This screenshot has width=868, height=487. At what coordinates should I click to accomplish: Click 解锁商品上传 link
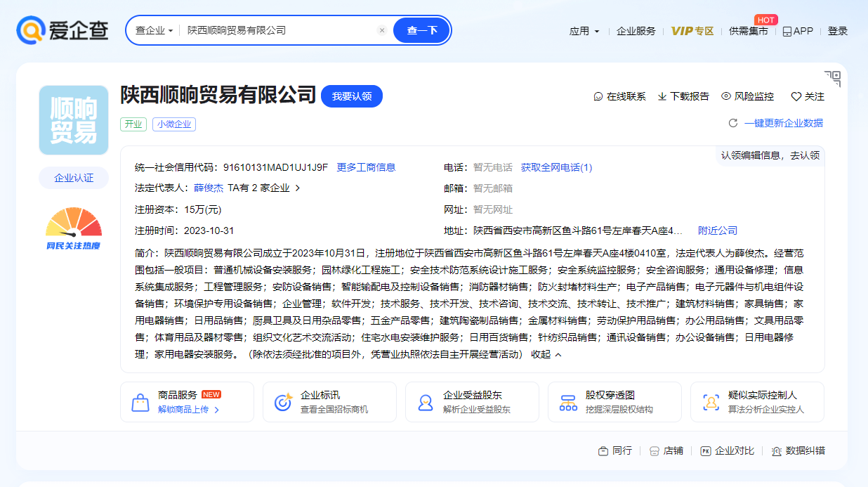[189, 410]
